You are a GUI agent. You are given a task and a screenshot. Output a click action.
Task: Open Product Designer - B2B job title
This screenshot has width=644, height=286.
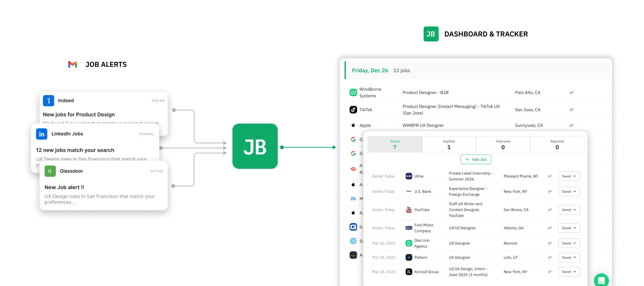(x=425, y=93)
